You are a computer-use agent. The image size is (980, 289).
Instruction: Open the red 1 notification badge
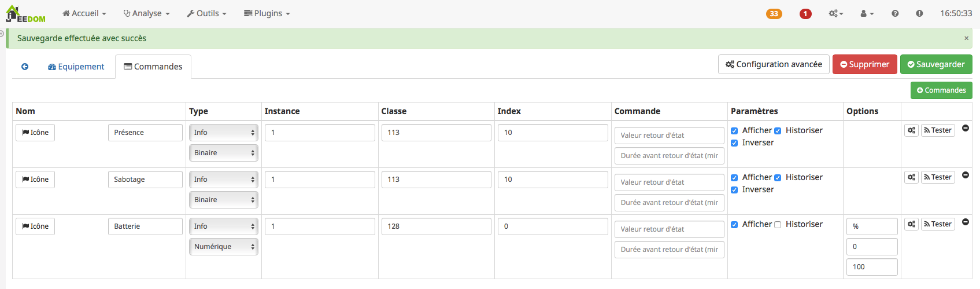(805, 14)
